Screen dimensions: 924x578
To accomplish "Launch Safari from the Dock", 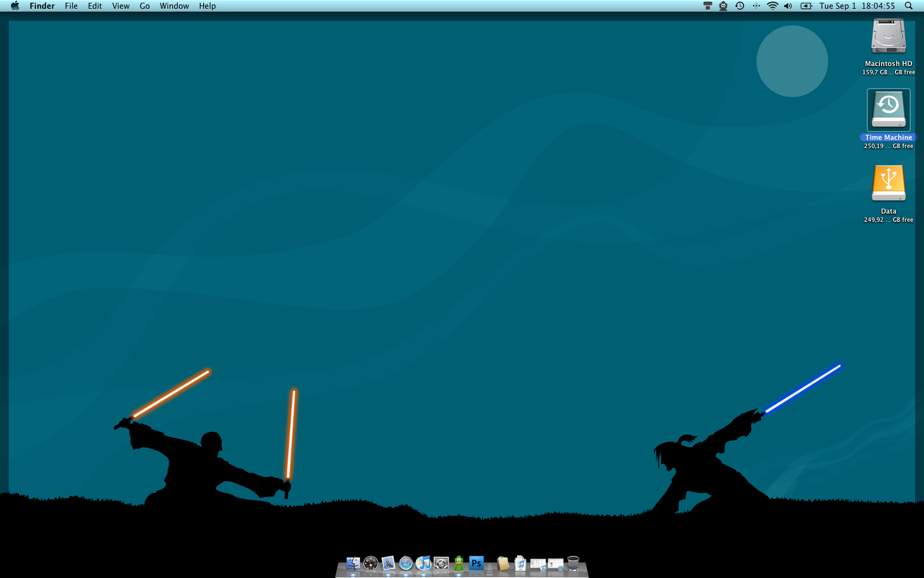I will tap(406, 564).
